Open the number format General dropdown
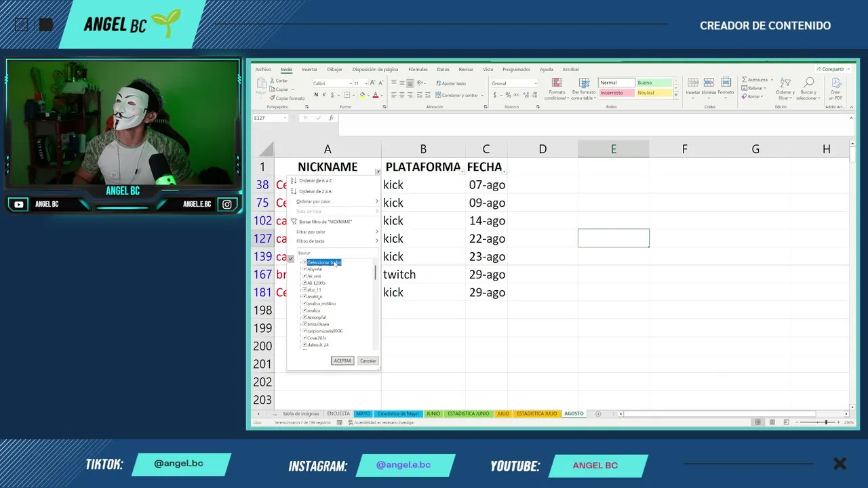 (535, 83)
